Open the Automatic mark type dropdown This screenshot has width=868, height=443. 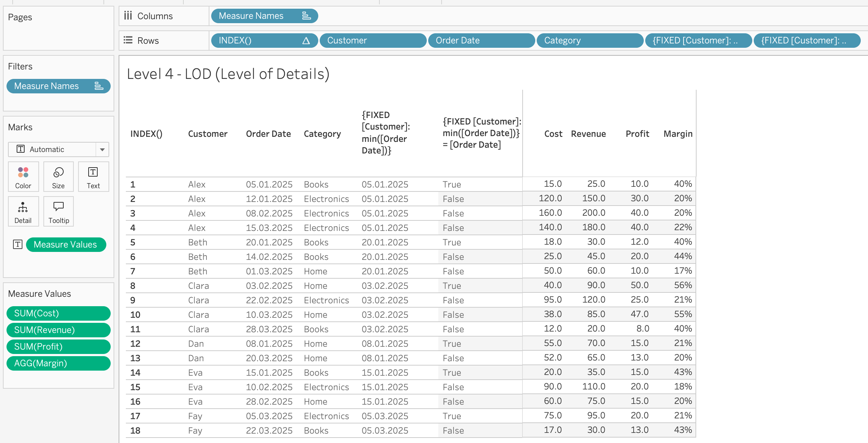[102, 149]
